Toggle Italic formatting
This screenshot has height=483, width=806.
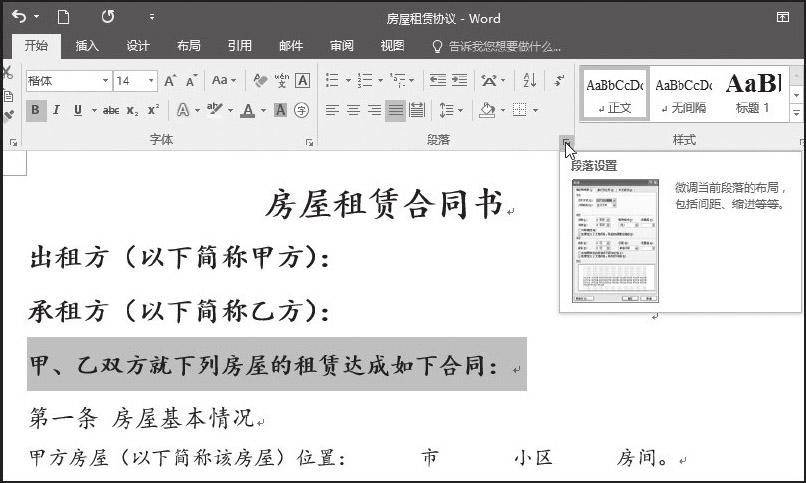point(57,110)
